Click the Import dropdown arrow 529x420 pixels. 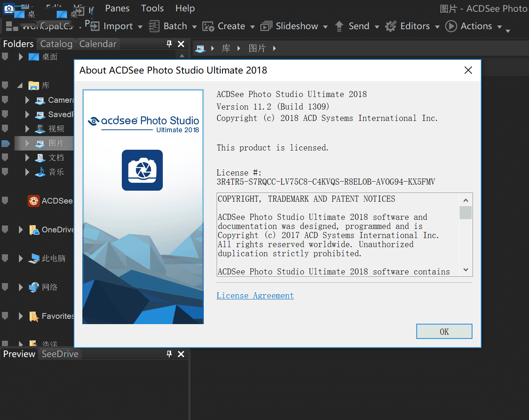pyautogui.click(x=140, y=27)
